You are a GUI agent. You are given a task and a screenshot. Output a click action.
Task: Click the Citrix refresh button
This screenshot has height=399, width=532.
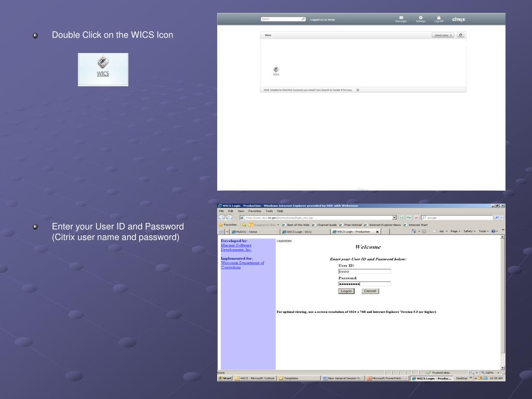(x=460, y=35)
